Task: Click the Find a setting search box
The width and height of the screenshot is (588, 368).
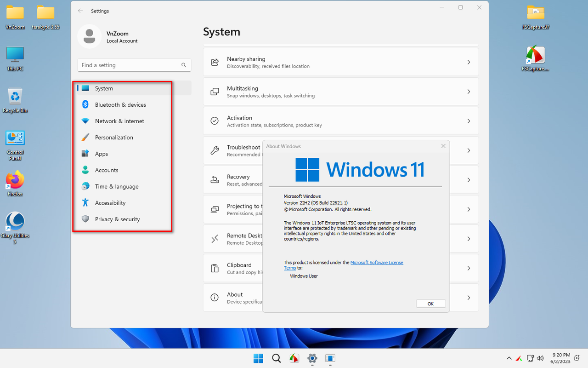Action: click(x=134, y=65)
